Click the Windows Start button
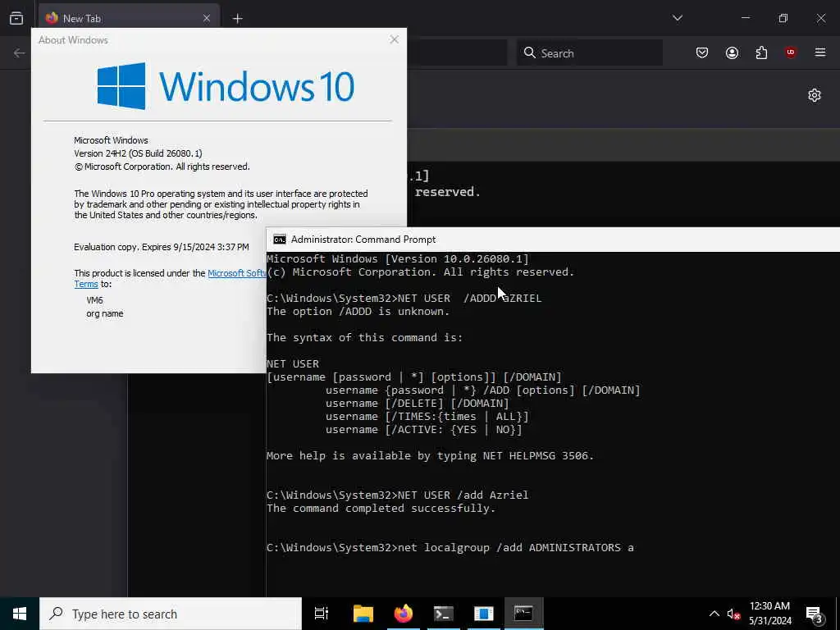The height and width of the screenshot is (630, 840). pyautogui.click(x=20, y=614)
